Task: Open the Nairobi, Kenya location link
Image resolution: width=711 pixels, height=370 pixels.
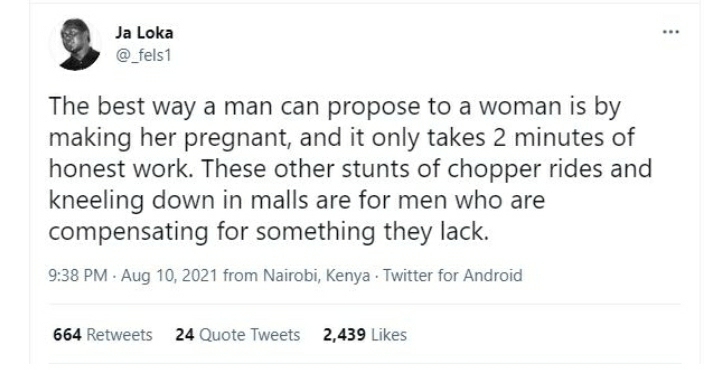Action: pos(317,275)
